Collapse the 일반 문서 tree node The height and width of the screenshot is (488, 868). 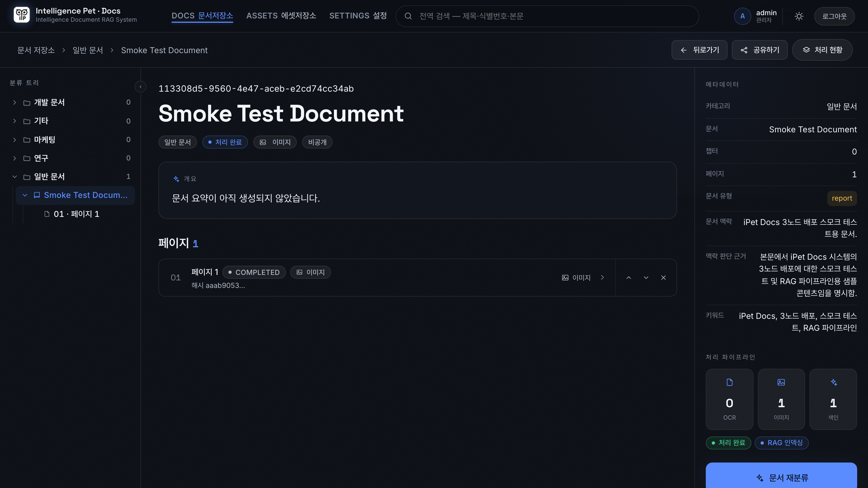click(14, 176)
